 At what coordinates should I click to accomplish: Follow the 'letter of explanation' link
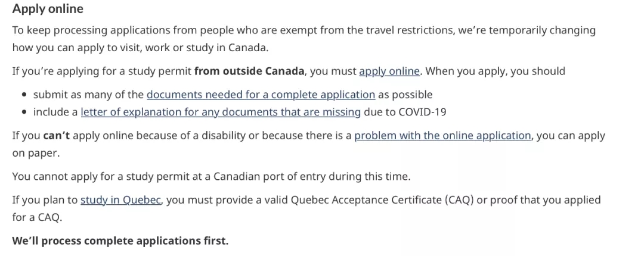click(221, 111)
